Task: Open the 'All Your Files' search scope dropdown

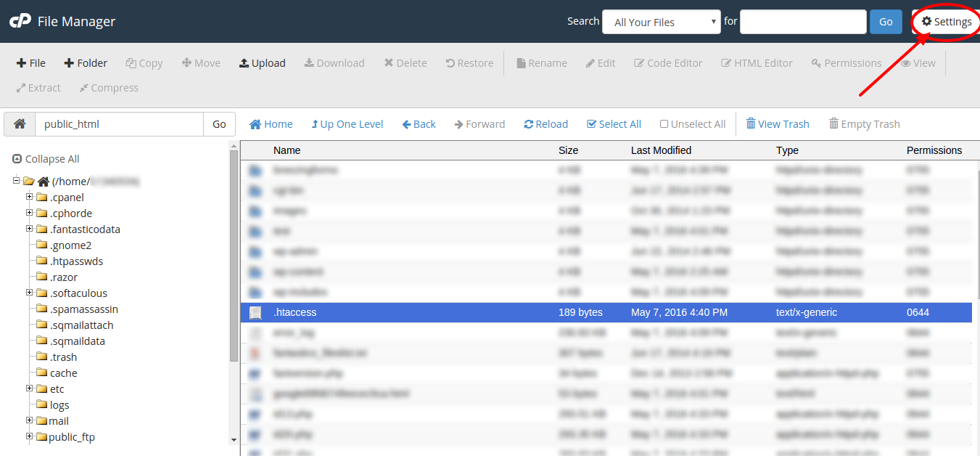Action: click(661, 22)
